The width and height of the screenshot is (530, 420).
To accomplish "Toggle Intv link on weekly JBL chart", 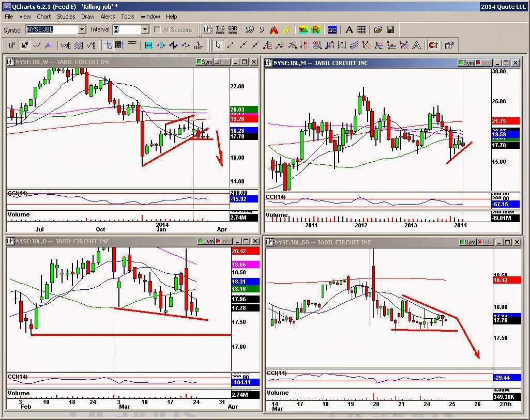I will click(222, 62).
